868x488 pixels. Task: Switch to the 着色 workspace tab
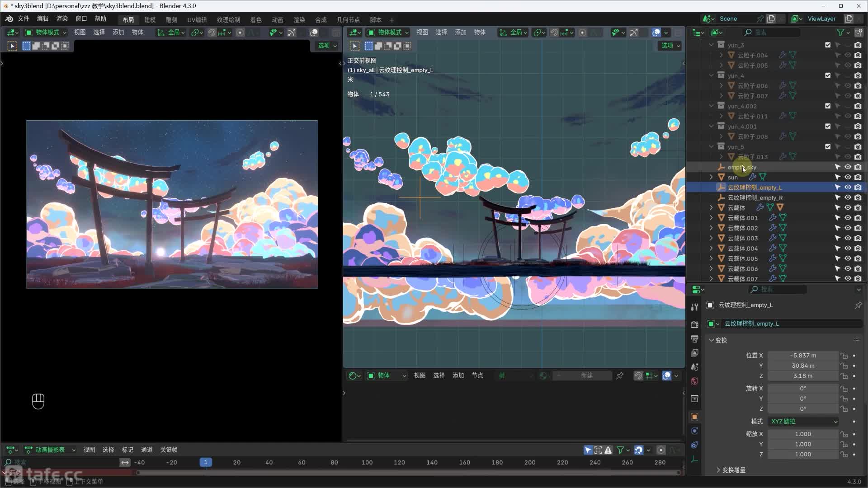click(x=256, y=20)
